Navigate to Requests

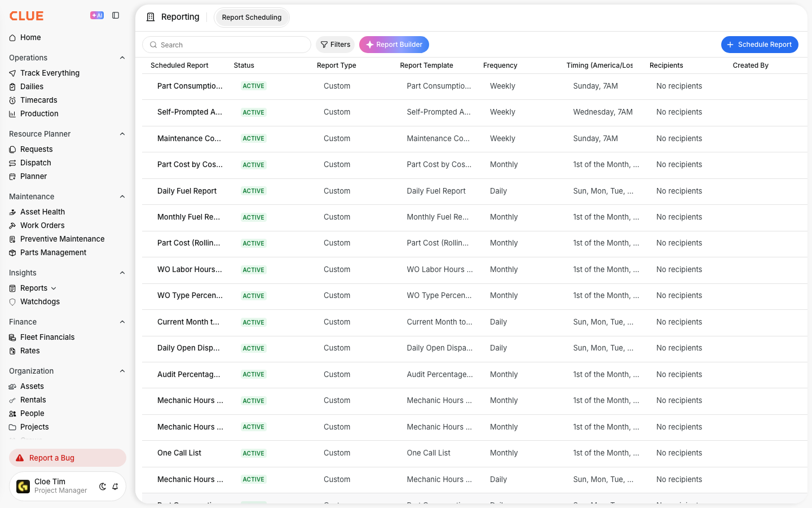point(36,149)
